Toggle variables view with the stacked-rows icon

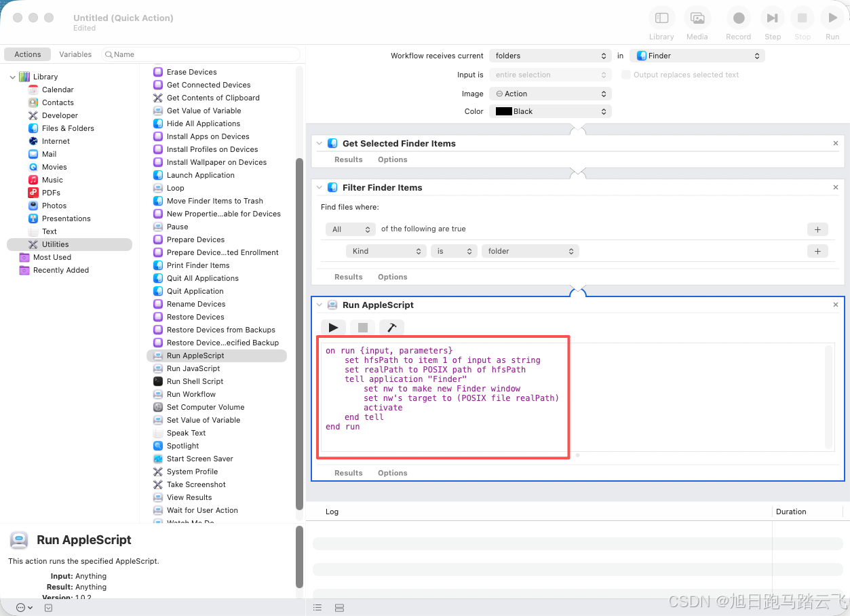coord(340,607)
